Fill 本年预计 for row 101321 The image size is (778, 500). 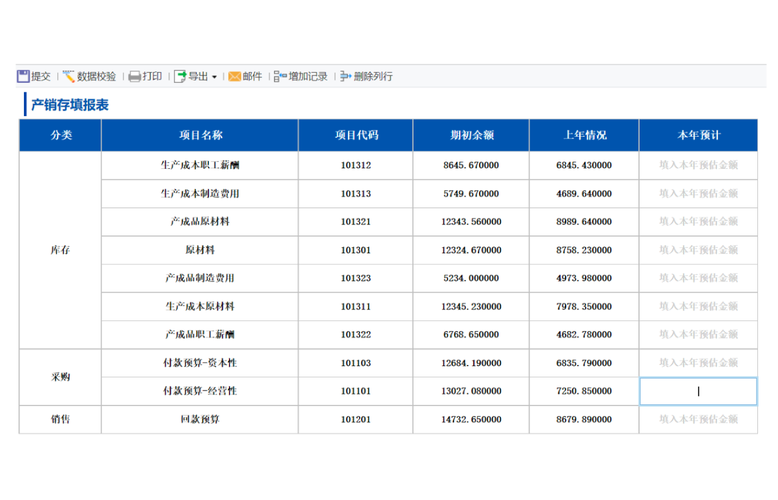coord(699,222)
